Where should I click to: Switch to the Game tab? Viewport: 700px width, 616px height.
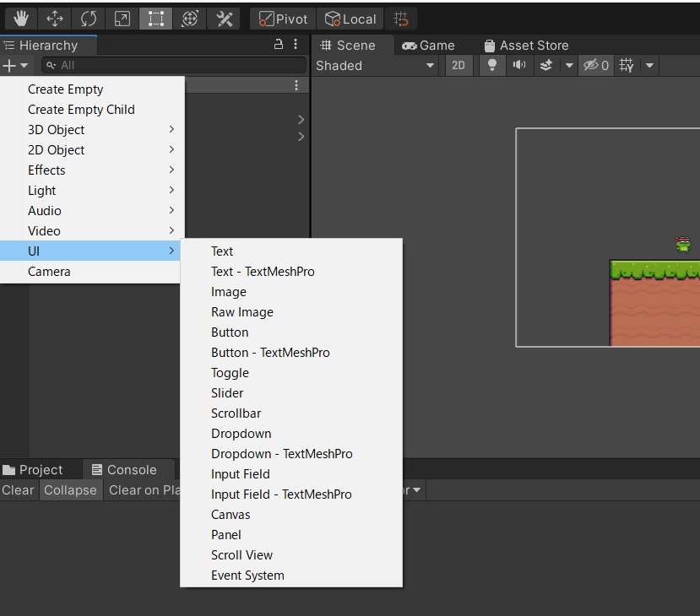tap(428, 45)
